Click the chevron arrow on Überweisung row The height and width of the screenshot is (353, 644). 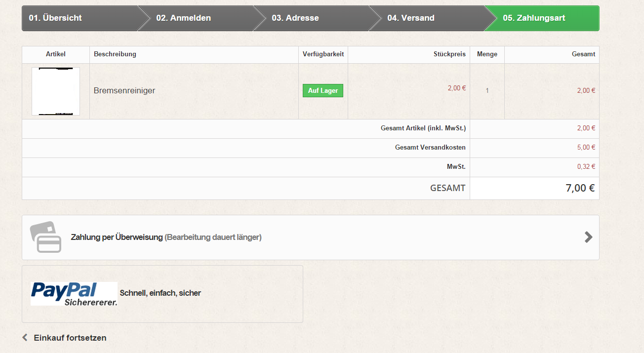(588, 237)
